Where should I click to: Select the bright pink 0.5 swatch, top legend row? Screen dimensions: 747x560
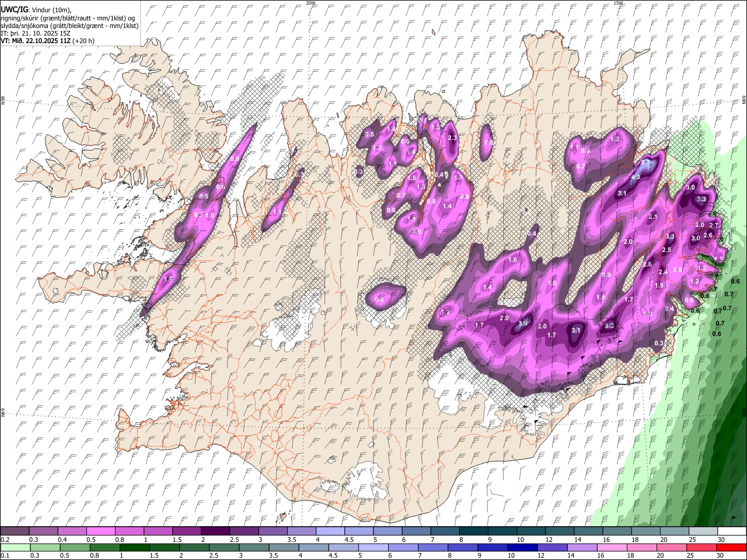[x=100, y=531]
